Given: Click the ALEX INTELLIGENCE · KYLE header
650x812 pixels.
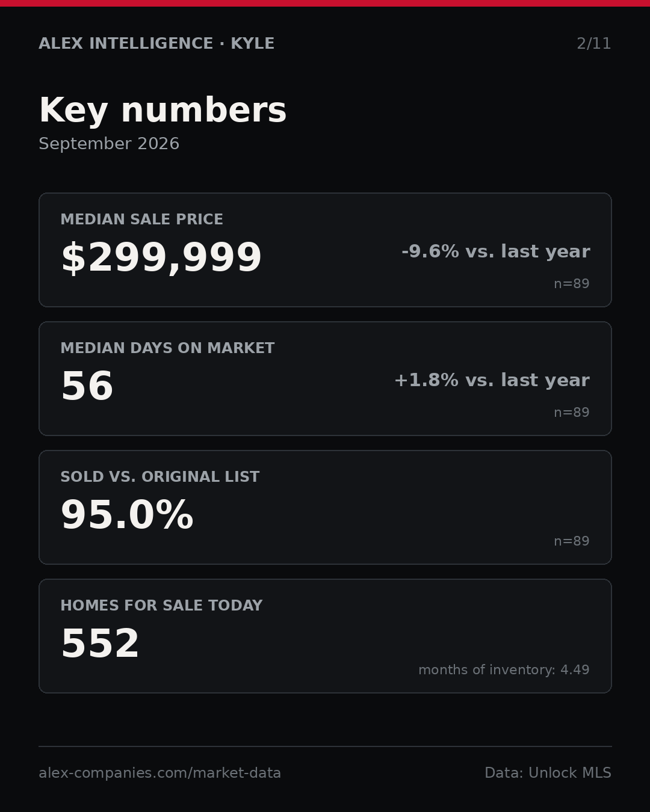Looking at the screenshot, I should (156, 44).
